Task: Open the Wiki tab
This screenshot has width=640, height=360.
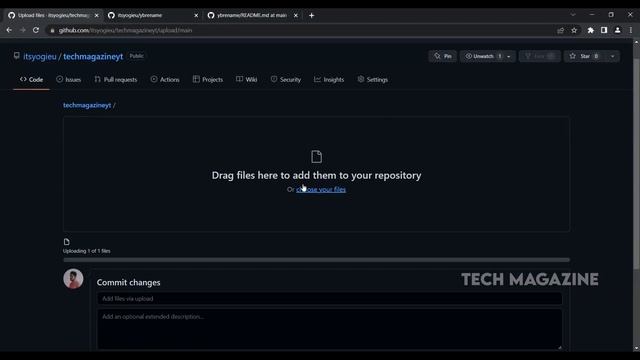Action: (247, 80)
